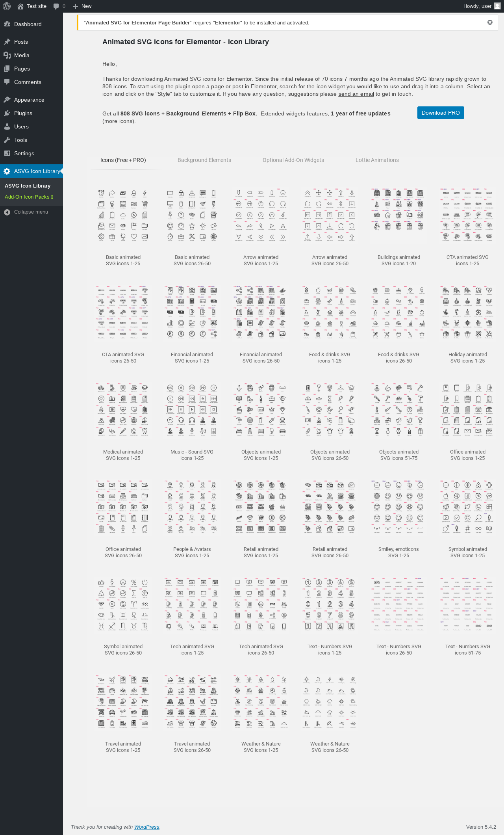Click the Media icon in sidebar

pyautogui.click(x=7, y=55)
